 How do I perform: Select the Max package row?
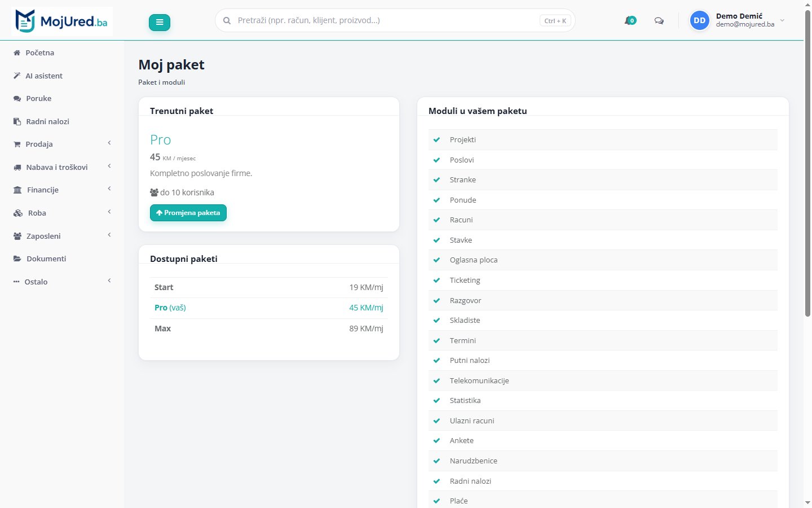click(269, 329)
